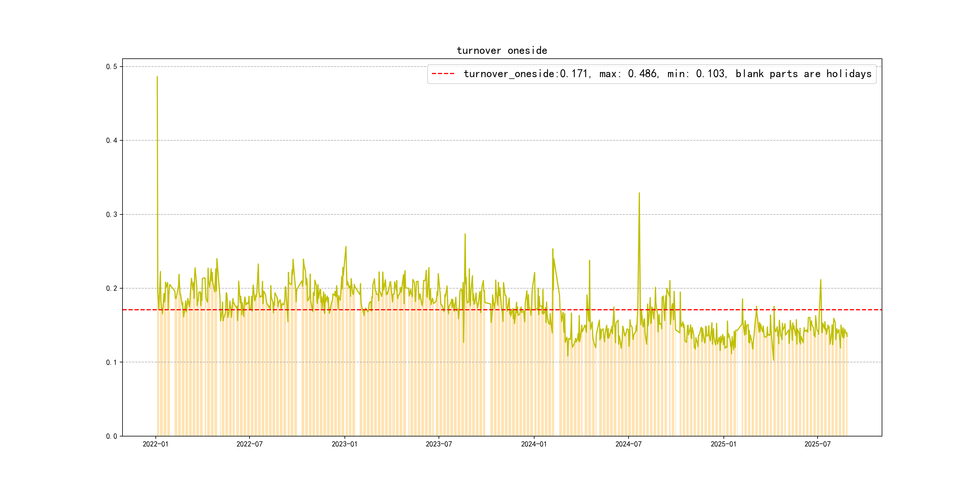Select the 2023-07 x-axis date label
The image size is (980, 490).
click(x=439, y=444)
